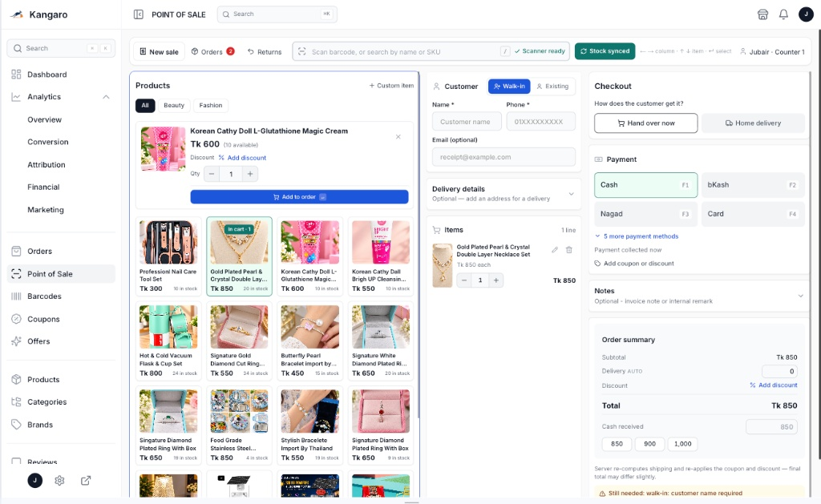Focus the Customer name input field
Image resolution: width=821 pixels, height=504 pixels.
click(467, 122)
